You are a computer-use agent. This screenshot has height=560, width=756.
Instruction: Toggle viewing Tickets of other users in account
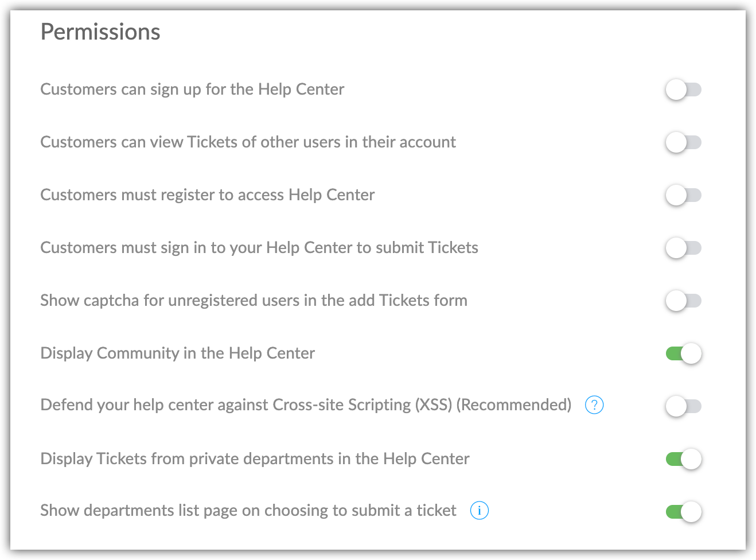683,142
